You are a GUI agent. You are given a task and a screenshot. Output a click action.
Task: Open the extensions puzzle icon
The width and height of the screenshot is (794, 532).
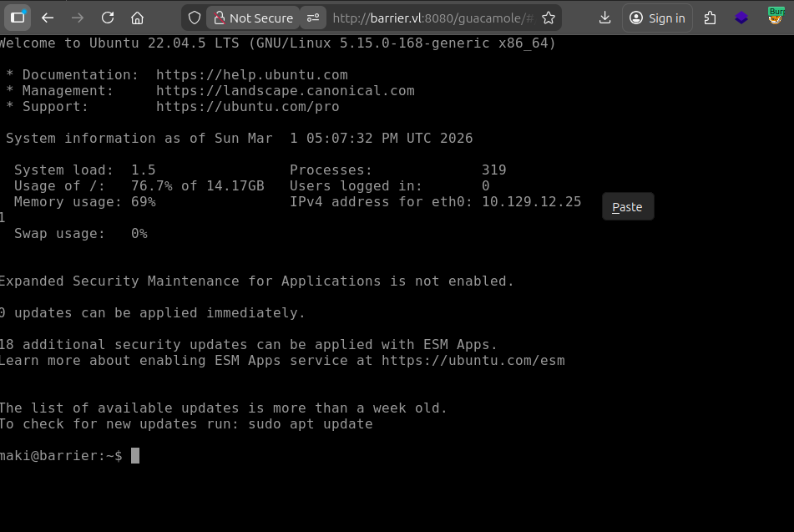point(711,18)
